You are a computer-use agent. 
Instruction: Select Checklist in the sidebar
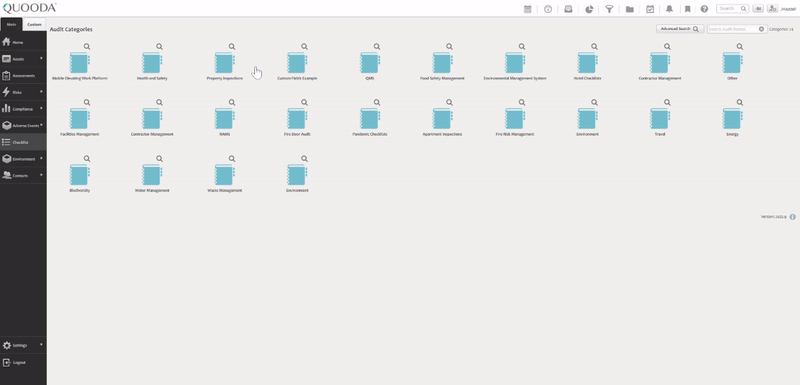pyautogui.click(x=23, y=142)
